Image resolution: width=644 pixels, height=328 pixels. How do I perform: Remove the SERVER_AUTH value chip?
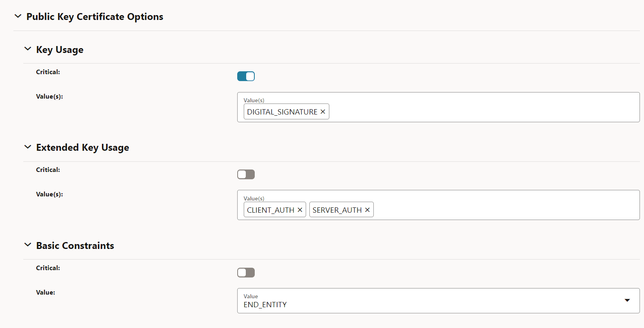point(367,209)
